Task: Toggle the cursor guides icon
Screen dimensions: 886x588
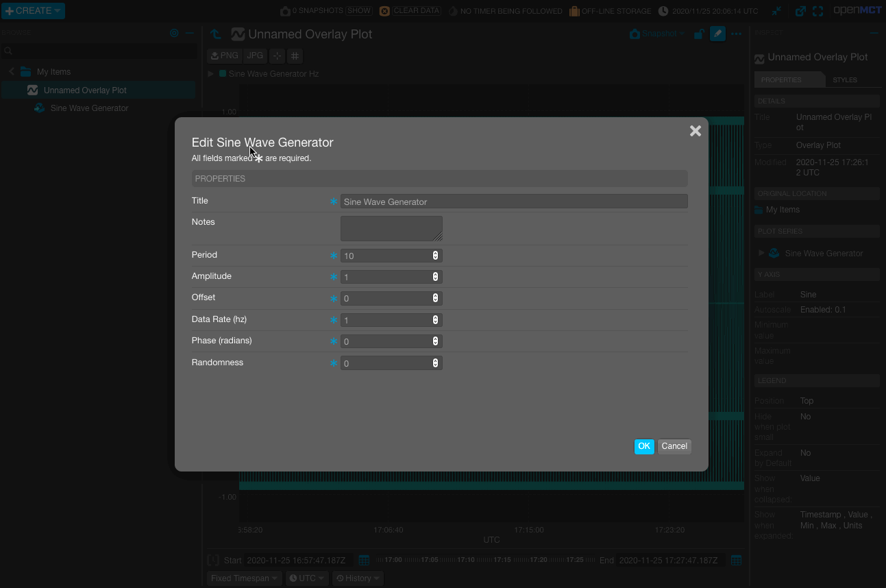Action: [x=277, y=56]
